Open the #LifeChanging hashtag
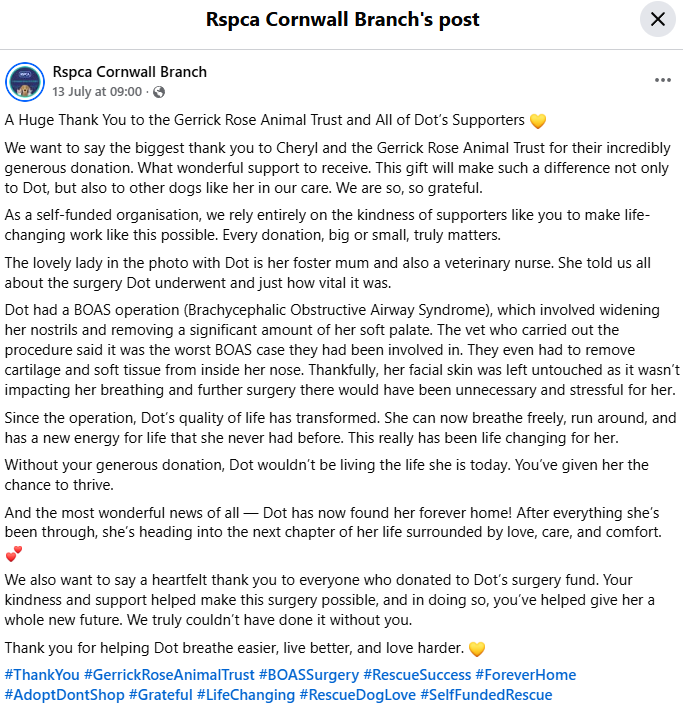Screen dimensions: 683x708 (x=246, y=694)
